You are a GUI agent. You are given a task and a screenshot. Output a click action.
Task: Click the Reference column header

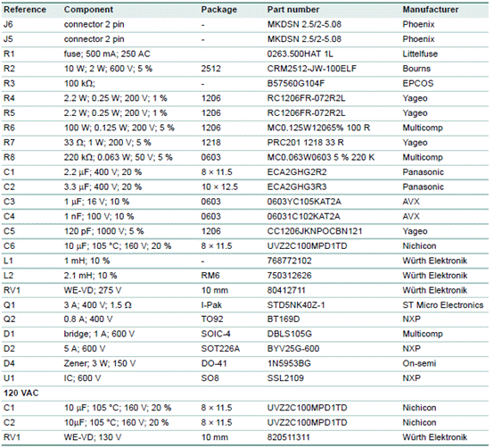(x=25, y=10)
